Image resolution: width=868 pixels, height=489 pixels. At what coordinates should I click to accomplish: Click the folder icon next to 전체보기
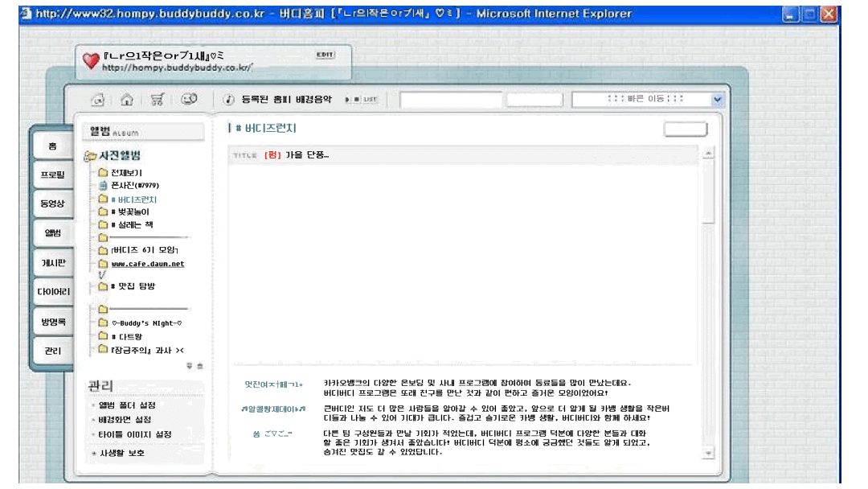103,173
